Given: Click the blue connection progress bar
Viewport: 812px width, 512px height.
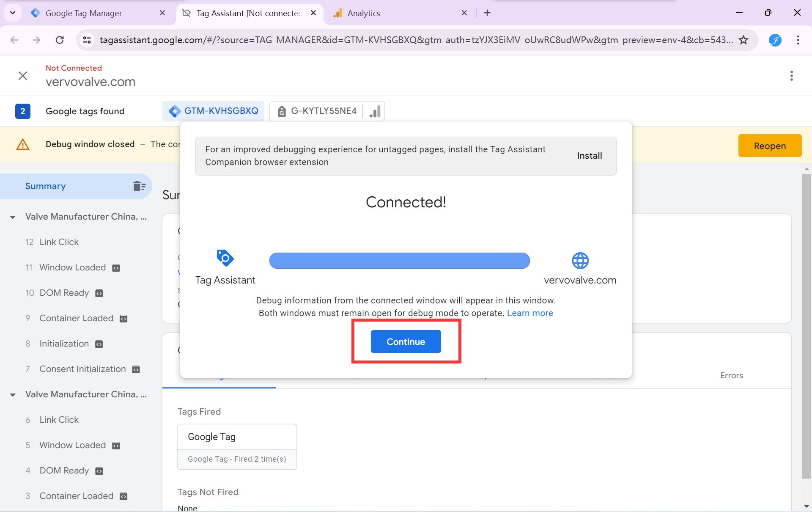Looking at the screenshot, I should click(399, 261).
